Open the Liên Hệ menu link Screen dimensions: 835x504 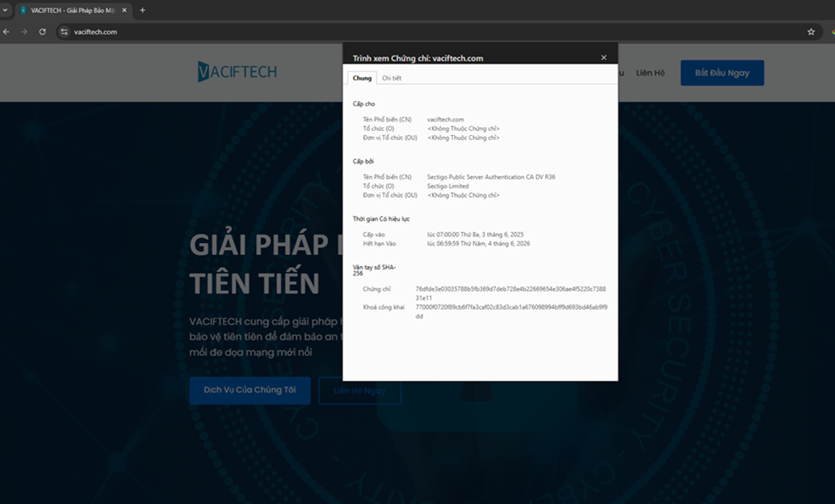[650, 73]
